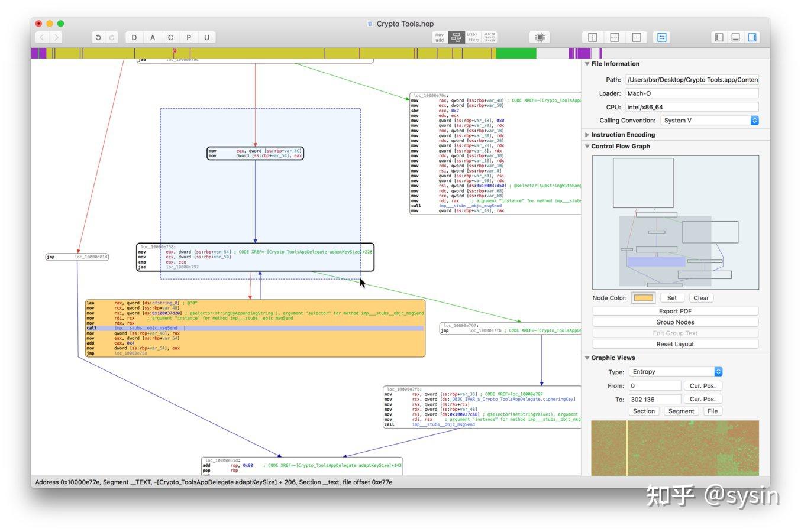Toggle the right inspector panel
This screenshot has width=801, height=532.
752,37
